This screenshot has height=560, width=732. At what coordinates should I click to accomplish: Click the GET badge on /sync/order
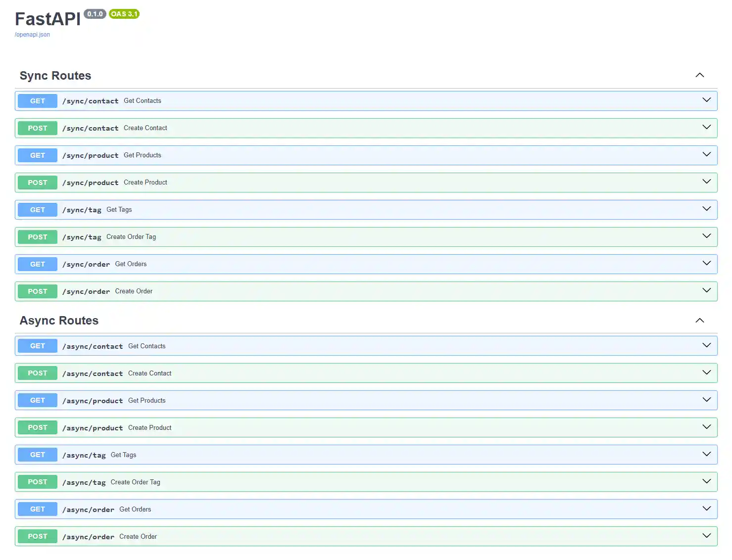tap(37, 264)
